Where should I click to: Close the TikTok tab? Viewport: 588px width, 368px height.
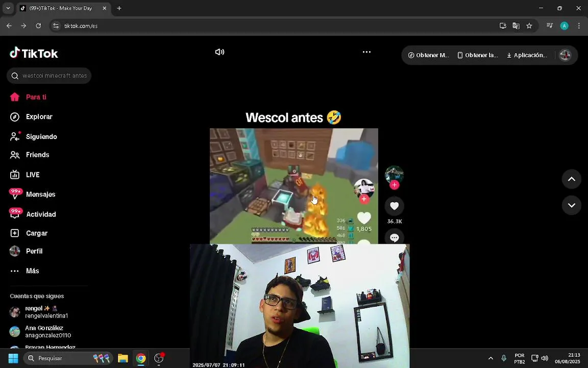(x=104, y=8)
